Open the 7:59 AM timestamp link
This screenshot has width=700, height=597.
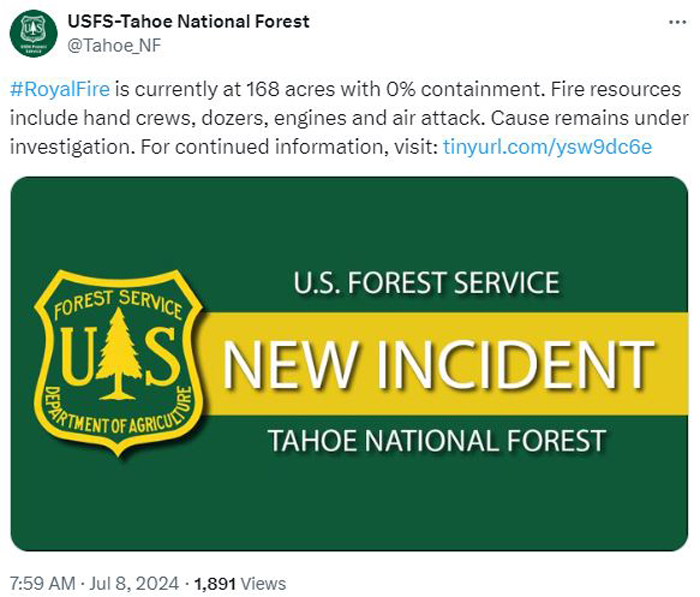[x=42, y=584]
